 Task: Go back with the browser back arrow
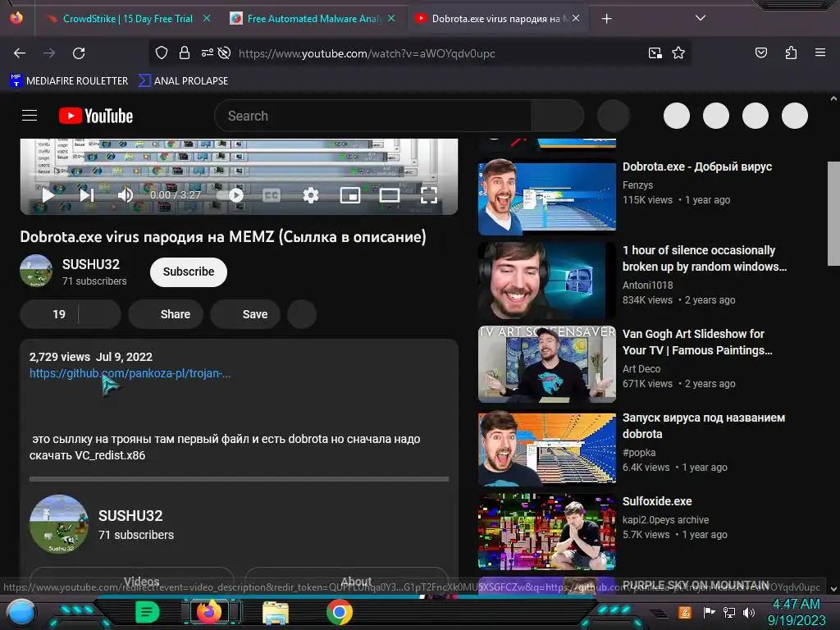[20, 53]
